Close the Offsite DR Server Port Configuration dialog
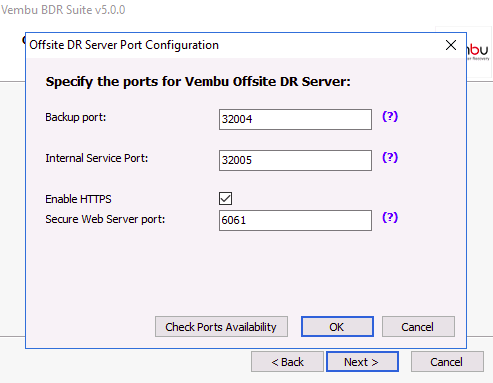 pyautogui.click(x=451, y=45)
